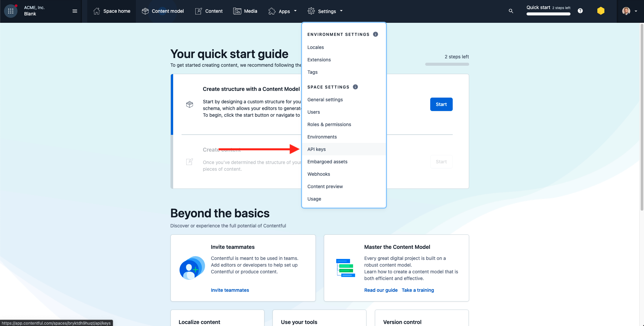The image size is (644, 326).
Task: Open Webhooks settings
Action: [344, 174]
